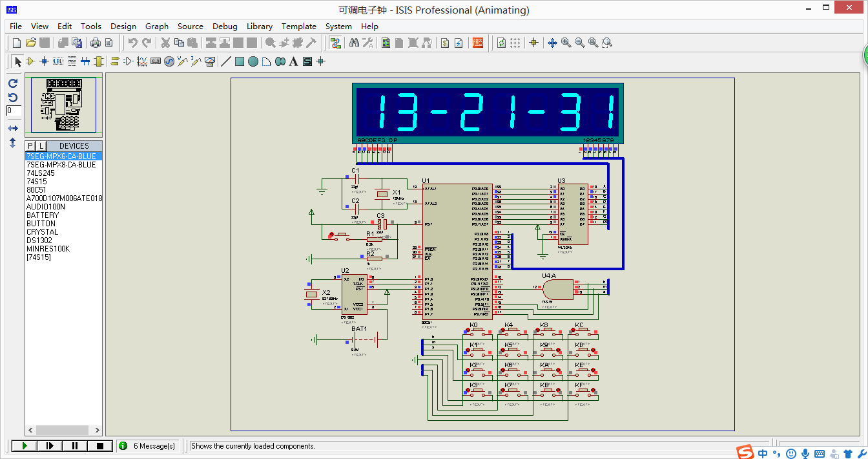This screenshot has width=868, height=459.
Task: Click the Redo arrow in the toolbar
Action: [147, 43]
